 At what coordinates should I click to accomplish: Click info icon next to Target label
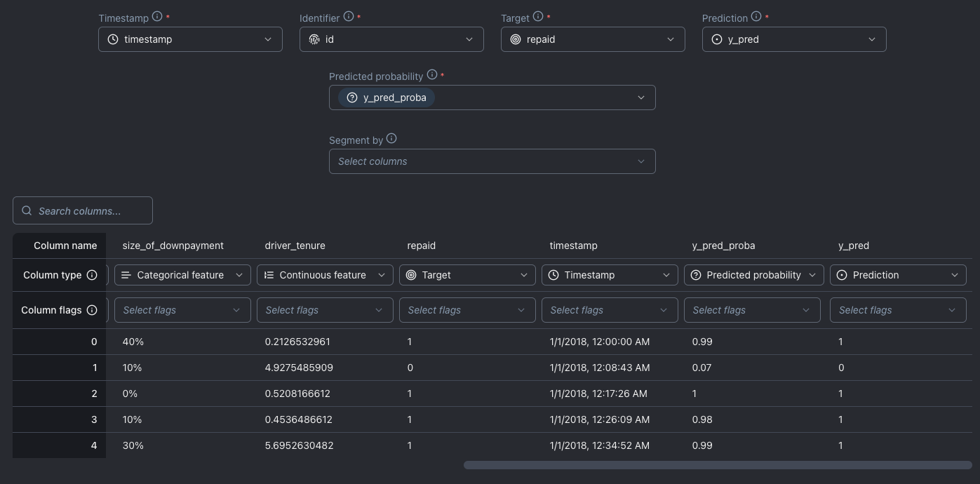click(538, 17)
